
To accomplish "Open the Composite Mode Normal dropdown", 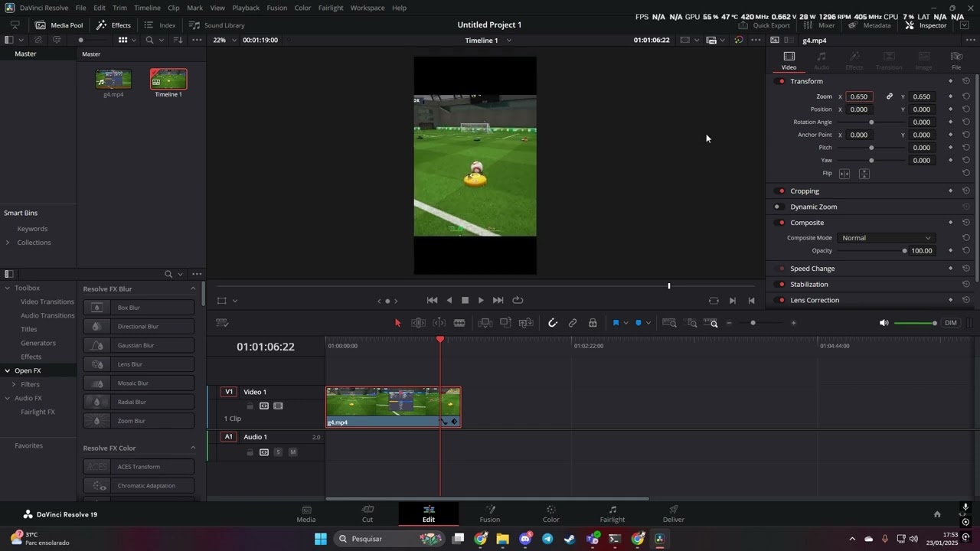I will 886,238.
